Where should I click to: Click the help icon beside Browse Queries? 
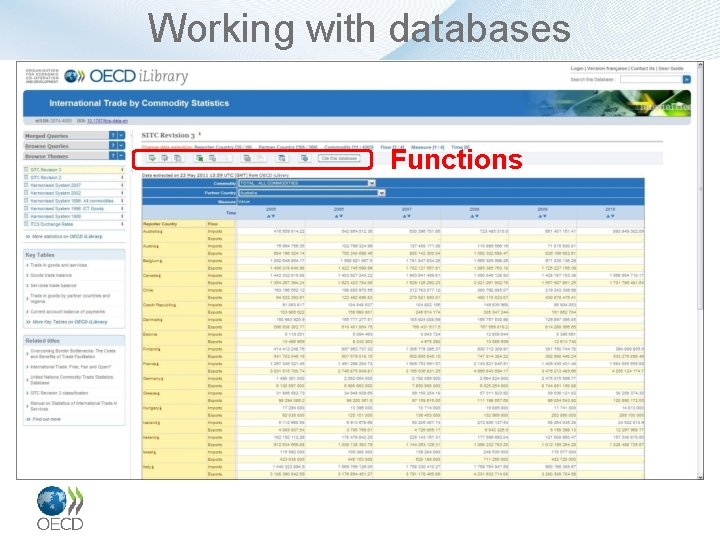click(x=113, y=146)
